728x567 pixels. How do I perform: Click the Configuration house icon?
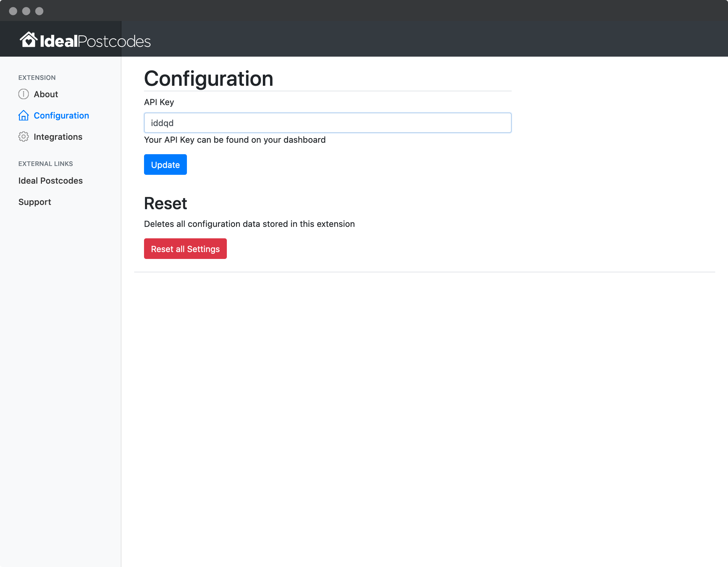[23, 115]
